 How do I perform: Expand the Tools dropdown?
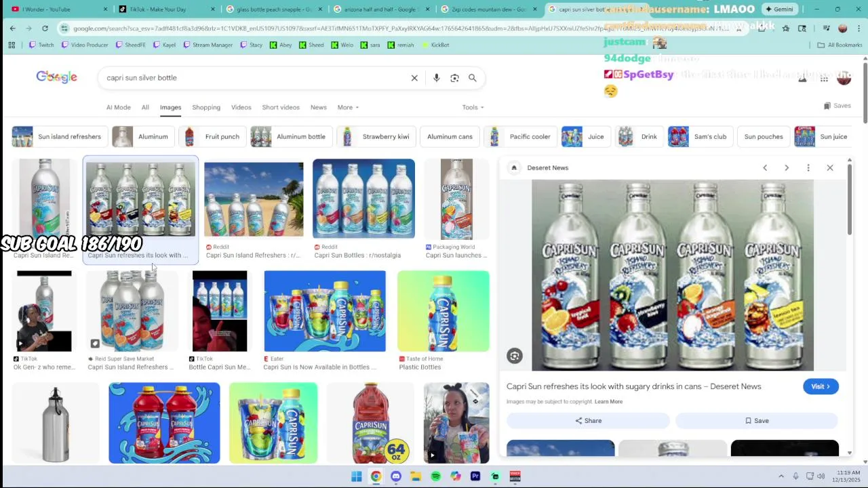tap(473, 107)
